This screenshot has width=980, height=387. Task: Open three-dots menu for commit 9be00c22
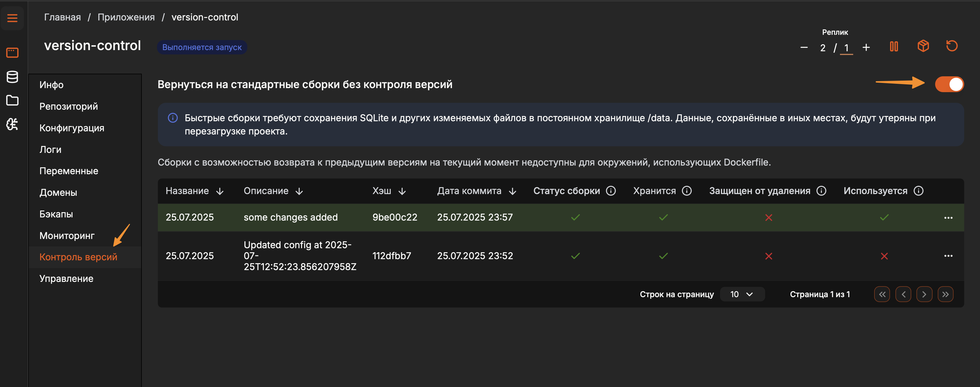948,217
